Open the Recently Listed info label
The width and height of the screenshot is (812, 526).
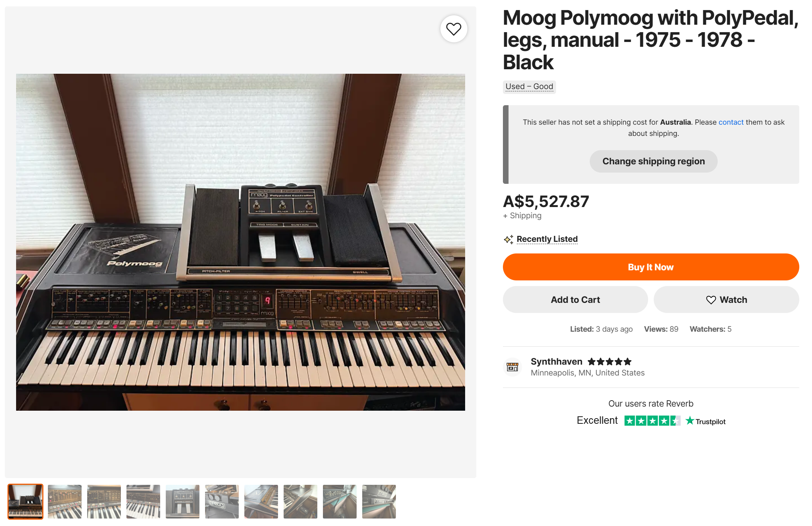547,239
